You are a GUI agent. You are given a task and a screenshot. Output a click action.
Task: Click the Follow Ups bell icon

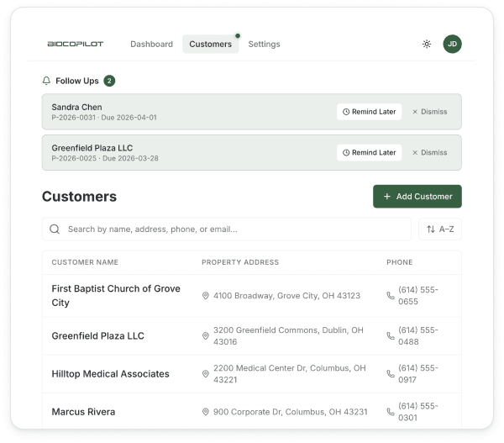click(46, 81)
